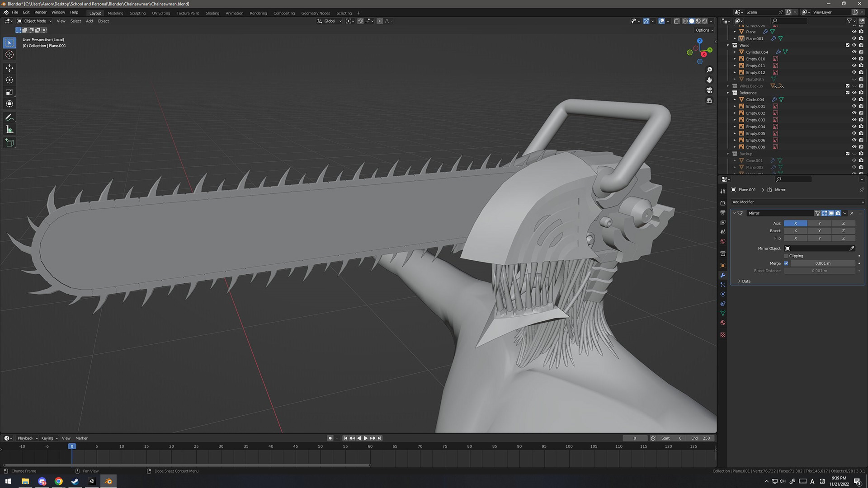Open Add Modifier dropdown

[x=797, y=202]
